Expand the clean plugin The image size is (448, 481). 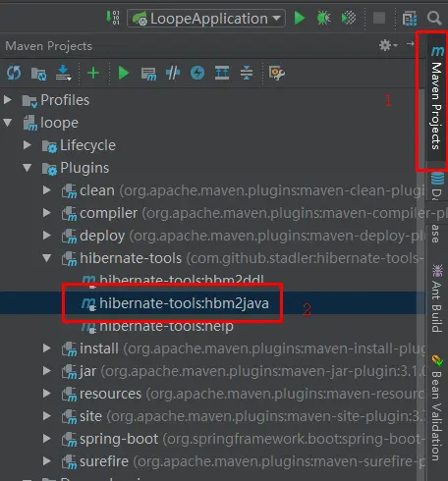coord(47,190)
